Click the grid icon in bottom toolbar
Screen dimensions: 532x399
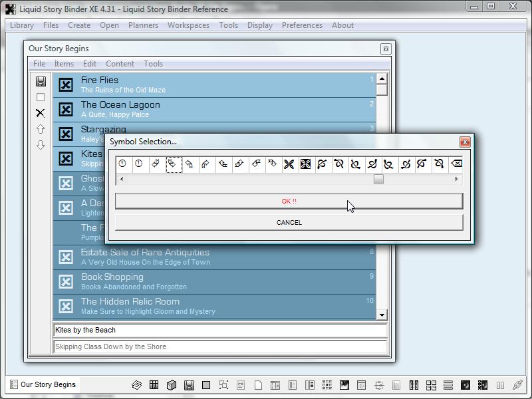pos(154,385)
